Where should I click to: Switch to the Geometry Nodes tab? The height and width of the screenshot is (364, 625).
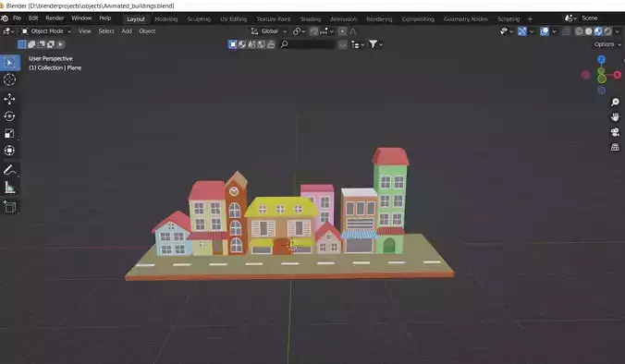coord(466,19)
